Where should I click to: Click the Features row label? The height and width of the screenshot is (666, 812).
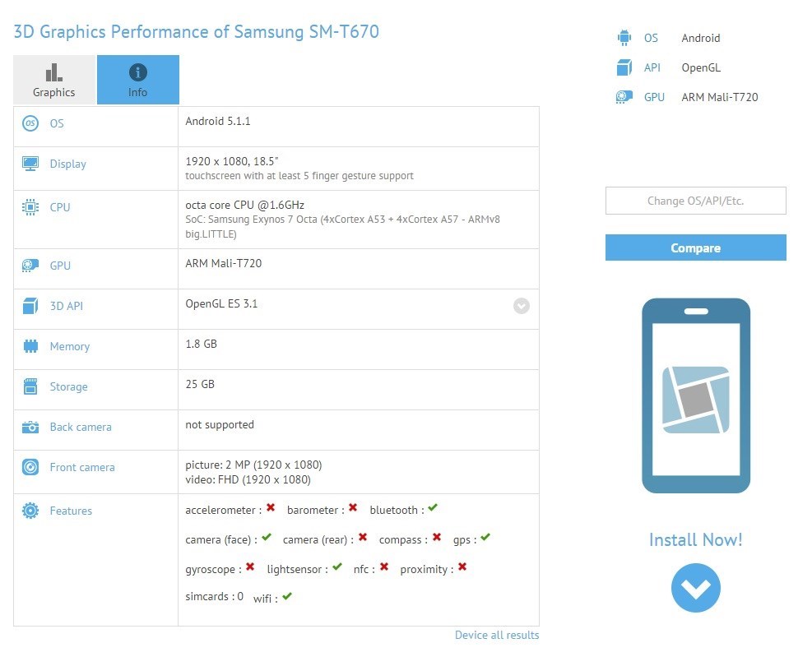[71, 511]
